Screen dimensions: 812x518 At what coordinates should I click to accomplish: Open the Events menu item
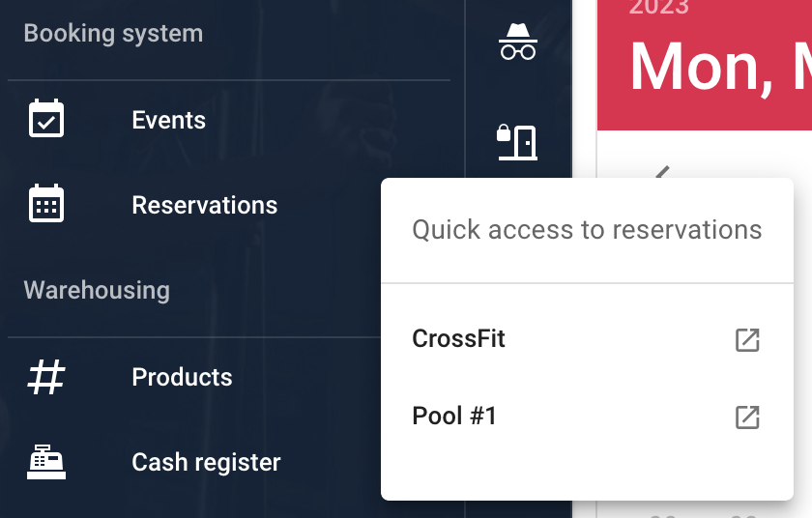(168, 120)
